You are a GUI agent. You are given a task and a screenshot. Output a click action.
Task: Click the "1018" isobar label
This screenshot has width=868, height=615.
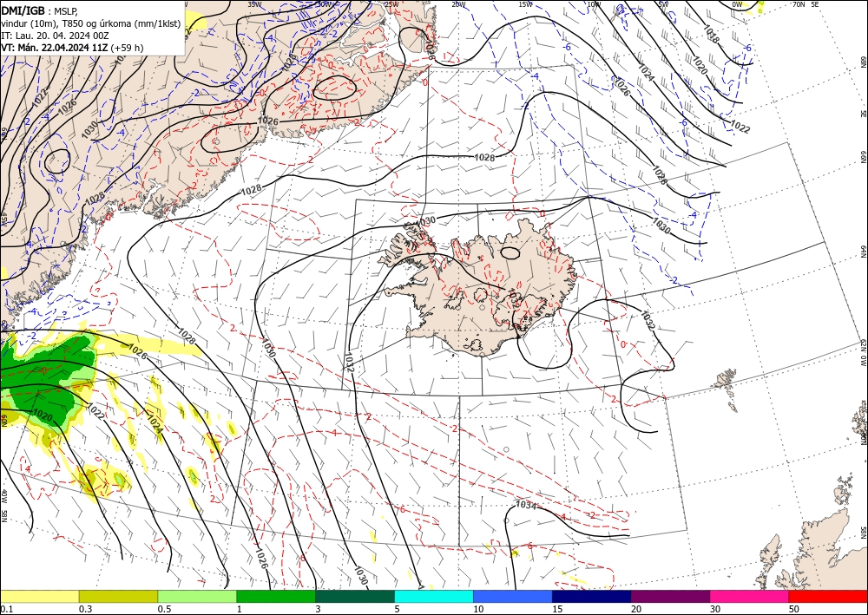pyautogui.click(x=712, y=36)
